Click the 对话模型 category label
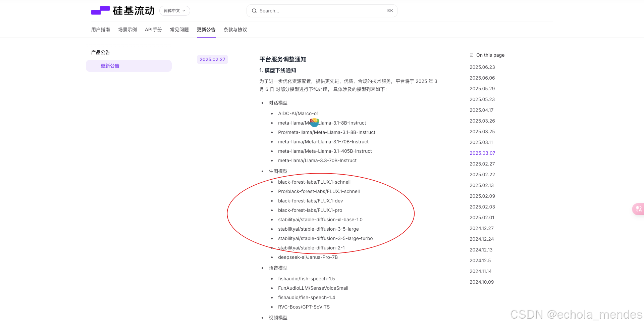This screenshot has width=644, height=325. 278,103
